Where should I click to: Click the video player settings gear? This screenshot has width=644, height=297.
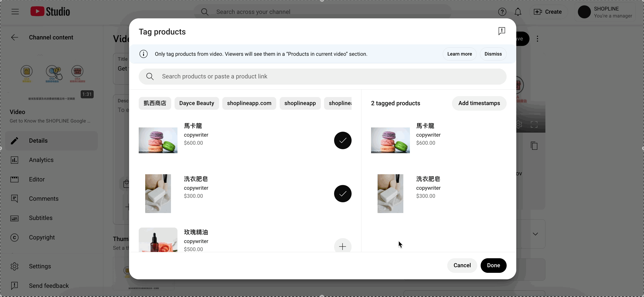(519, 124)
